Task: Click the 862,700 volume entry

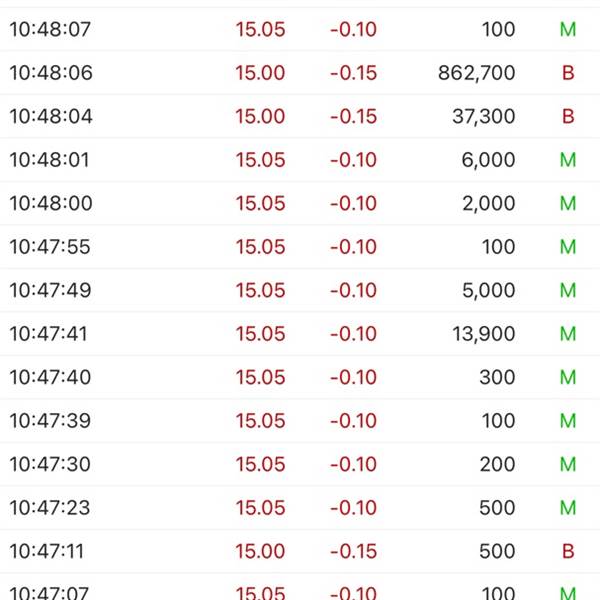Action: click(x=476, y=73)
